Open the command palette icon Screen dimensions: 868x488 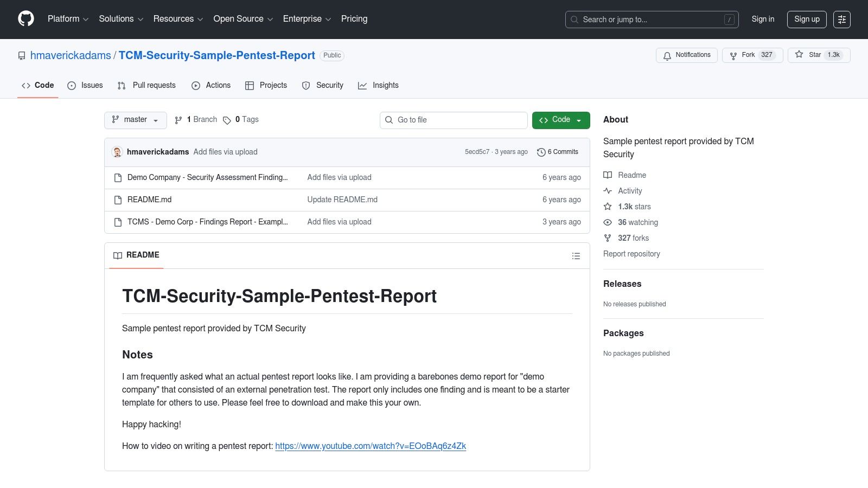pyautogui.click(x=842, y=20)
